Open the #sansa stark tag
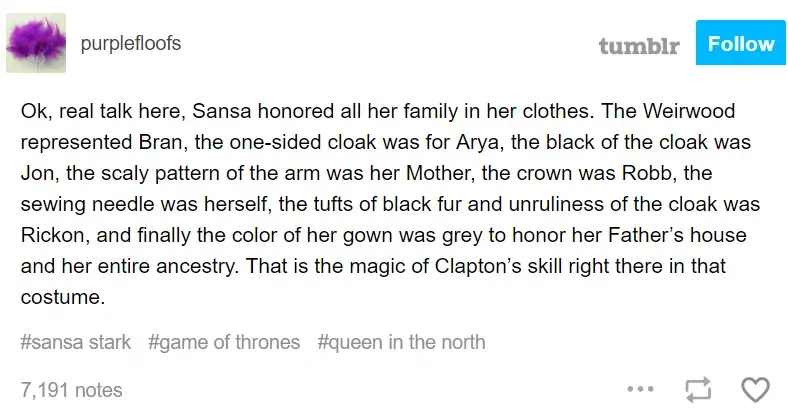Image resolution: width=788 pixels, height=415 pixels. click(76, 342)
